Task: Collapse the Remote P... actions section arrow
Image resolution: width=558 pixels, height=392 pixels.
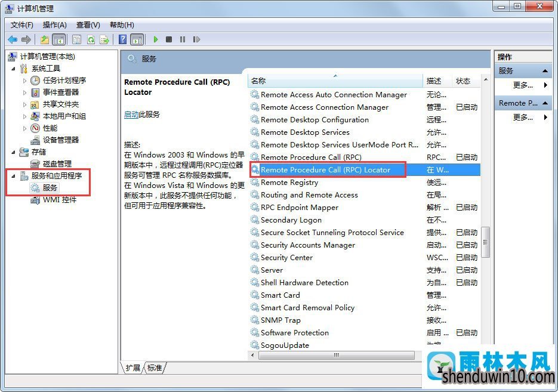Action: click(545, 103)
